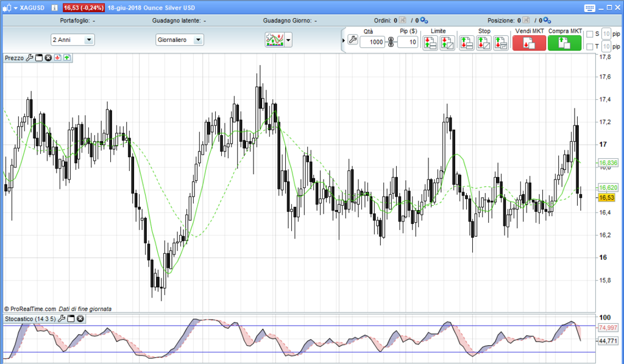Viewport: 624px width, 364px height.
Task: Open the '2 Anni' time range dropdown
Action: 89,40
